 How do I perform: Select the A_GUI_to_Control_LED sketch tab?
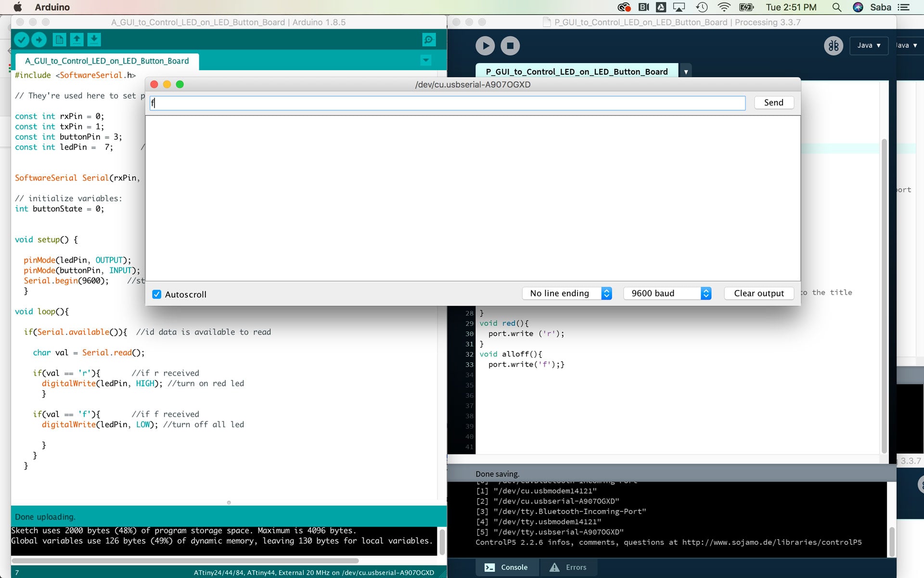107,61
